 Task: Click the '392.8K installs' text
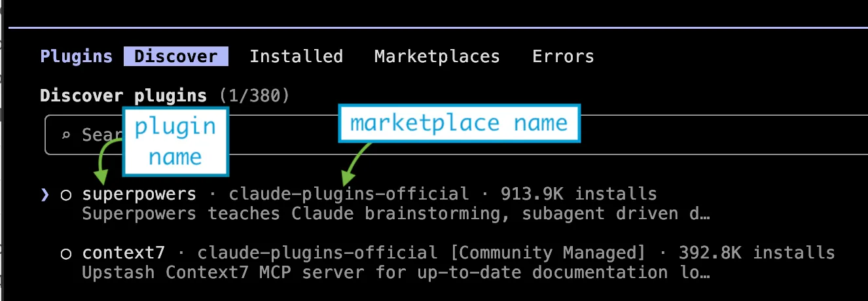tap(757, 253)
